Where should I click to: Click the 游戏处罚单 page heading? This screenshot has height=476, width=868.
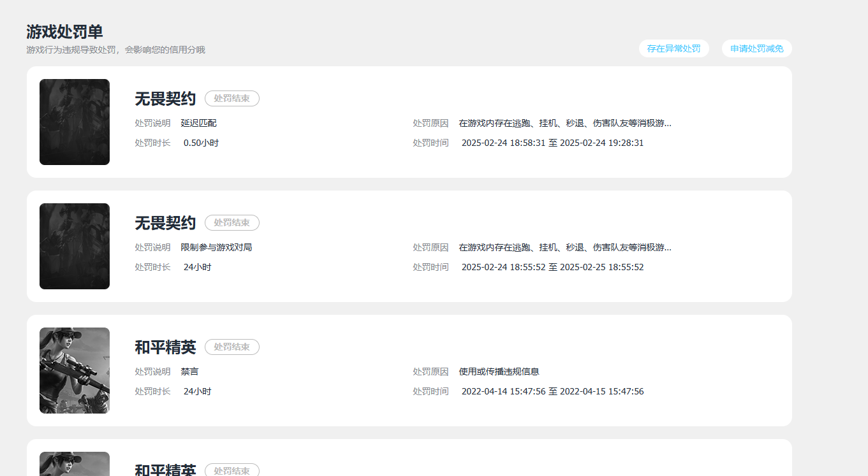(64, 32)
